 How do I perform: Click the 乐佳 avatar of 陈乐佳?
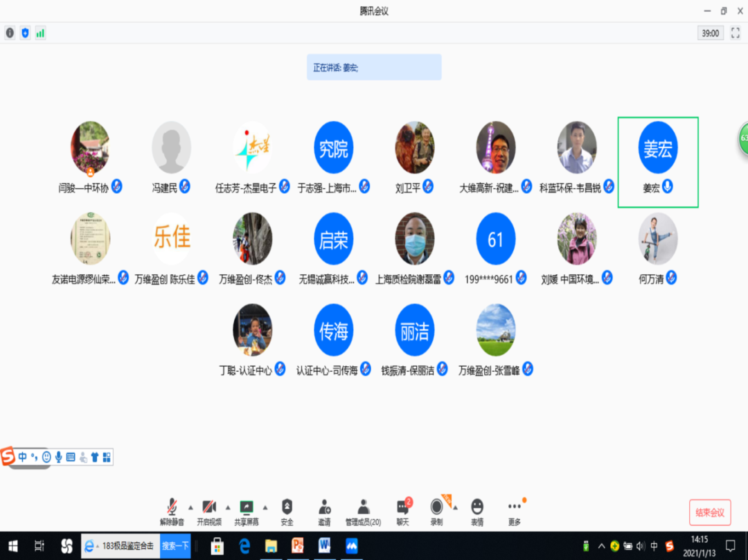click(171, 238)
